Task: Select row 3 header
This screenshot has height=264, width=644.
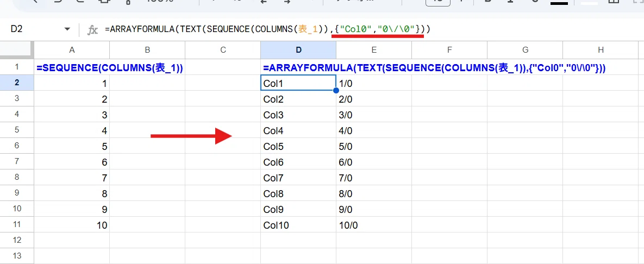Action: pyautogui.click(x=17, y=98)
